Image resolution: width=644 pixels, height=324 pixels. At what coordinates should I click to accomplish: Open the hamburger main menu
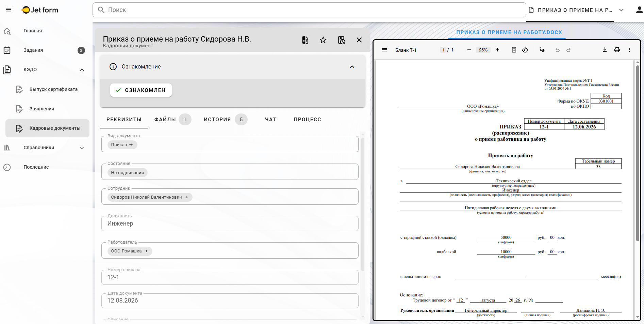[x=9, y=10]
